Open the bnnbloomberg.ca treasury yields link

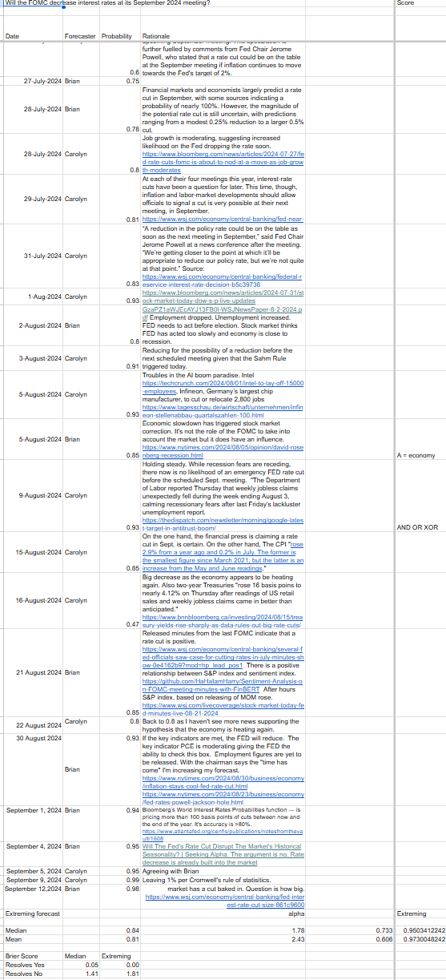click(x=223, y=620)
